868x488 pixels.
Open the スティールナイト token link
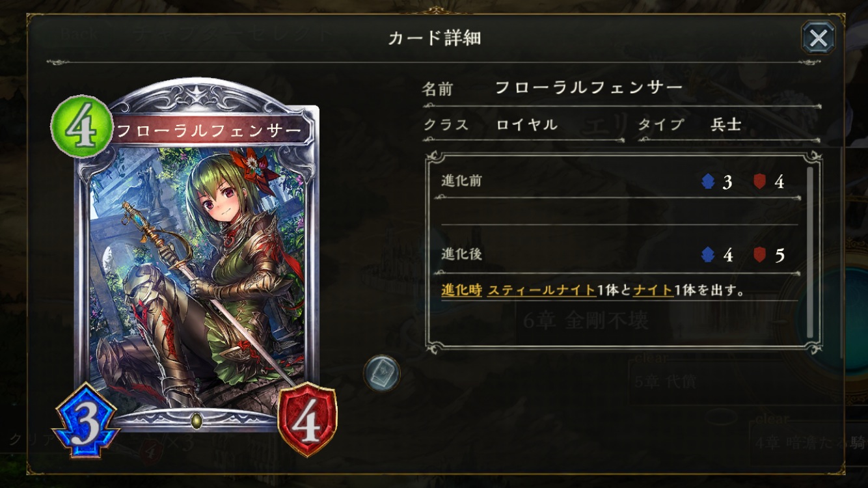(541, 290)
